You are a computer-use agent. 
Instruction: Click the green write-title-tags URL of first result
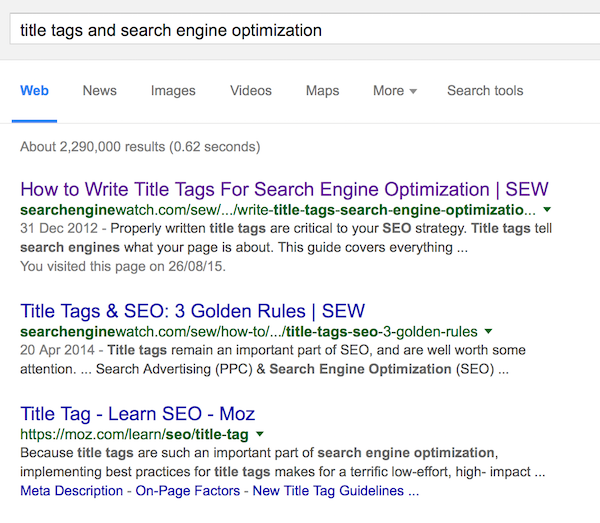(278, 211)
